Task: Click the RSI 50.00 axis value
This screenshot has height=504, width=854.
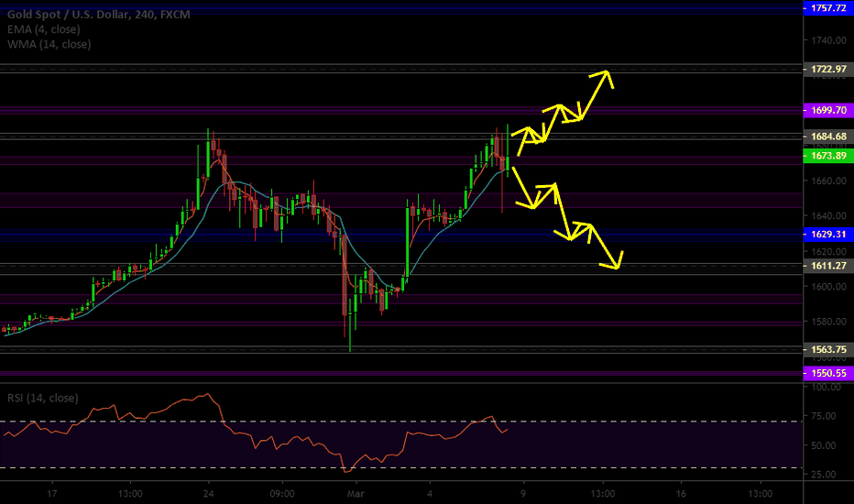Action: 824,445
